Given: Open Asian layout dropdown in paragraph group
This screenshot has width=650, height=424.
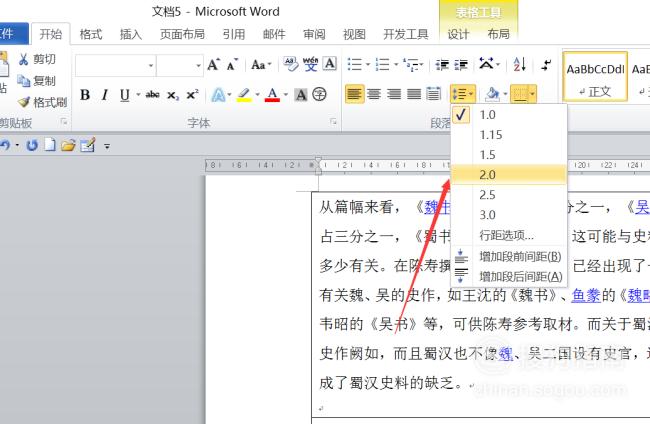Looking at the screenshot, I should tap(490, 64).
